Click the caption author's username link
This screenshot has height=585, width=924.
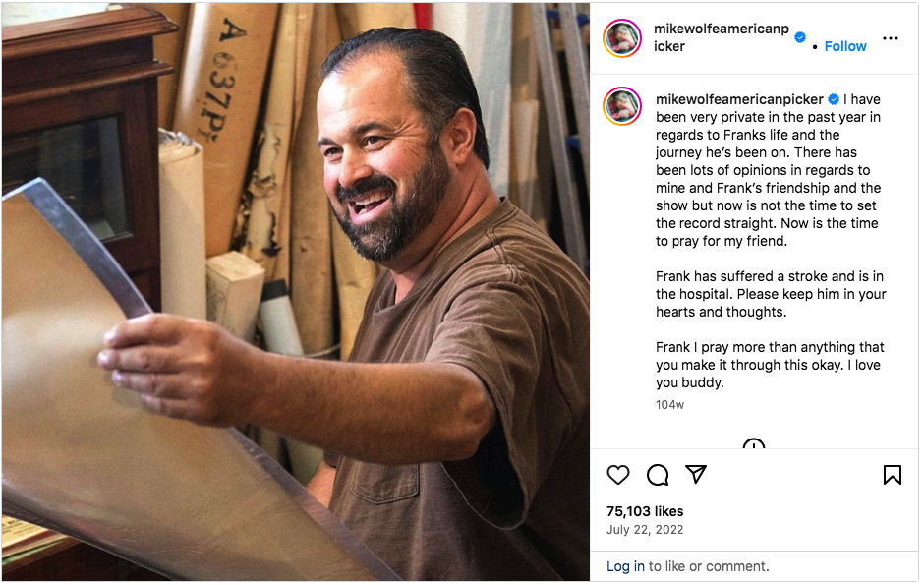pyautogui.click(x=739, y=99)
